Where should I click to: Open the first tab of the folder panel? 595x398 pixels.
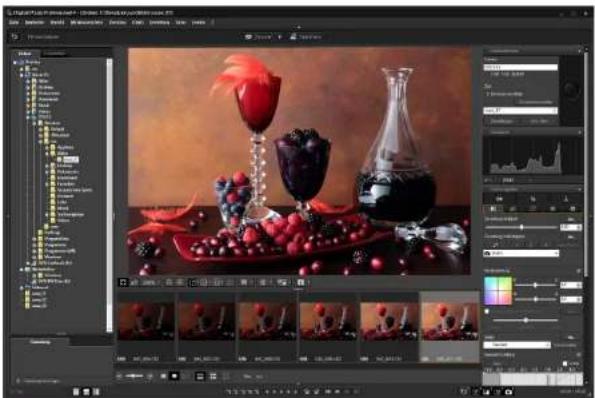(25, 53)
